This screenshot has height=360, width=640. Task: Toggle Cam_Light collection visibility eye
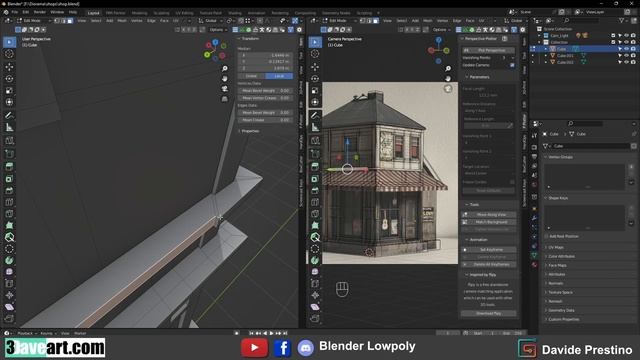[x=626, y=36]
